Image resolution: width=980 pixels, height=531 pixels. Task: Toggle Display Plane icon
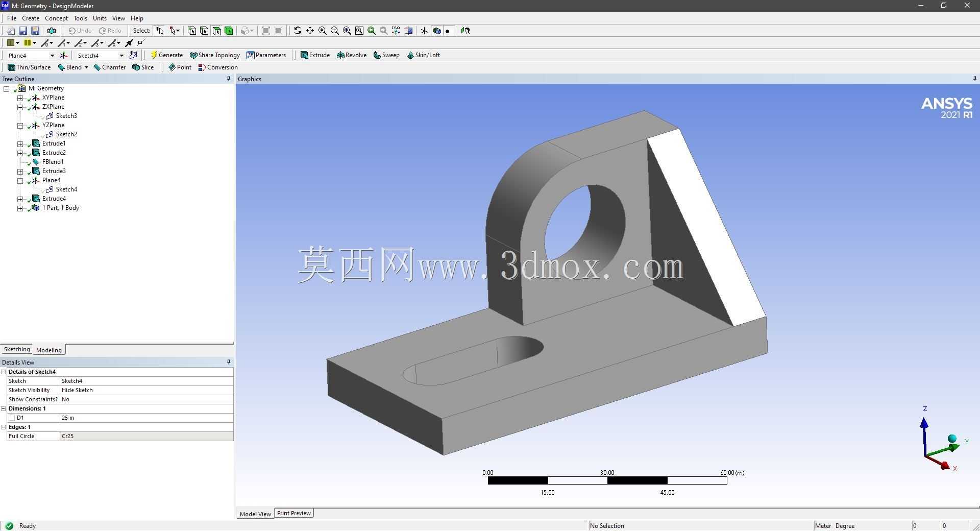tap(424, 31)
